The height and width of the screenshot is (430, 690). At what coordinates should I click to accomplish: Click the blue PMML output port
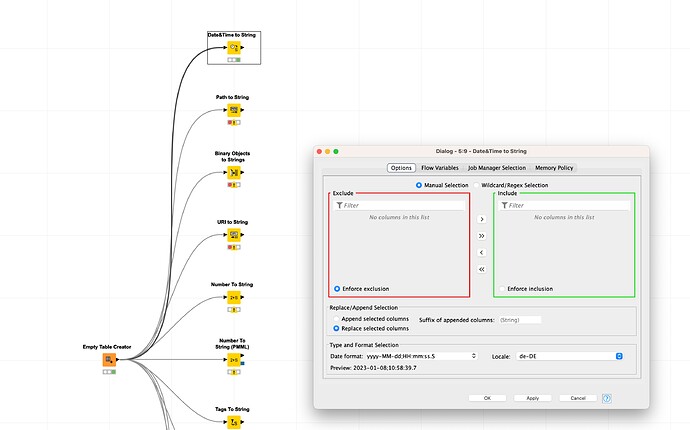[242, 363]
